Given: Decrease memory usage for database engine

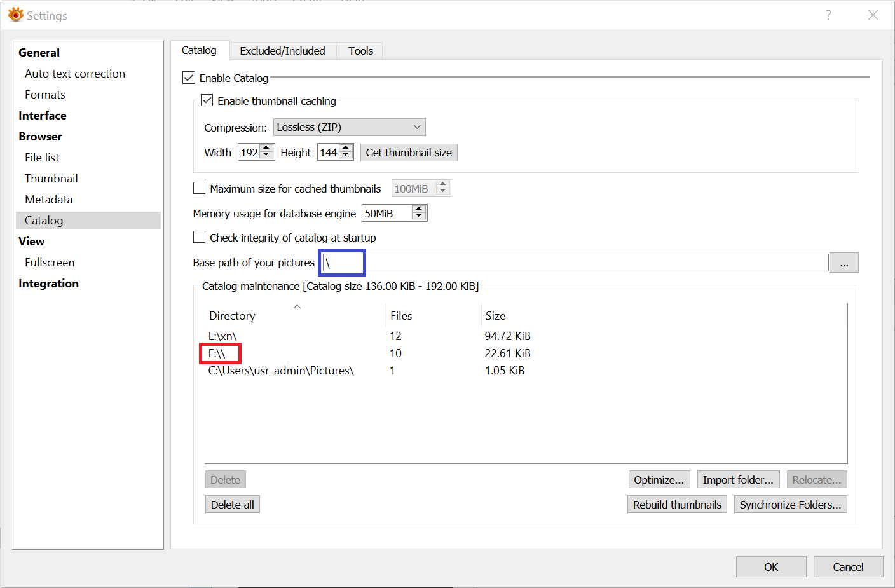Looking at the screenshot, I should click(418, 217).
